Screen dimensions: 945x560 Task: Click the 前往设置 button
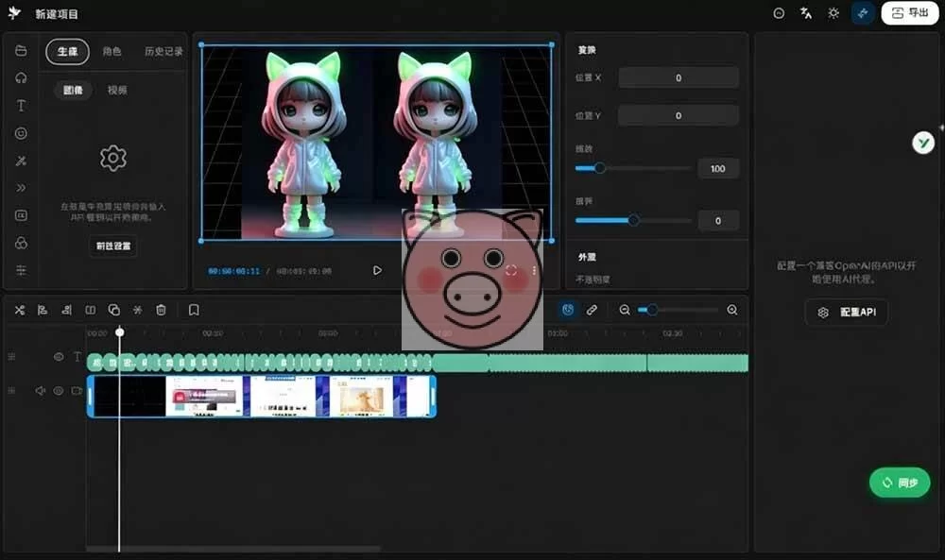coord(113,246)
